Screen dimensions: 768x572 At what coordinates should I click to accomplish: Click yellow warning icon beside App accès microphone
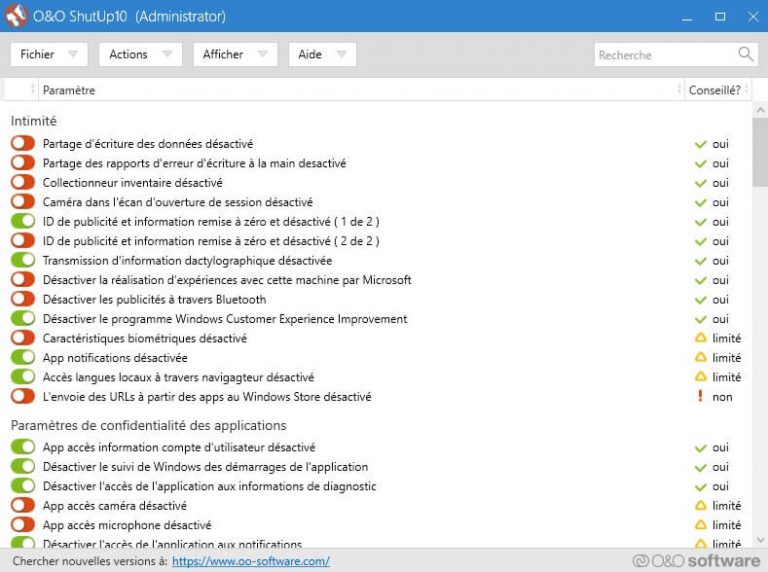coord(701,525)
